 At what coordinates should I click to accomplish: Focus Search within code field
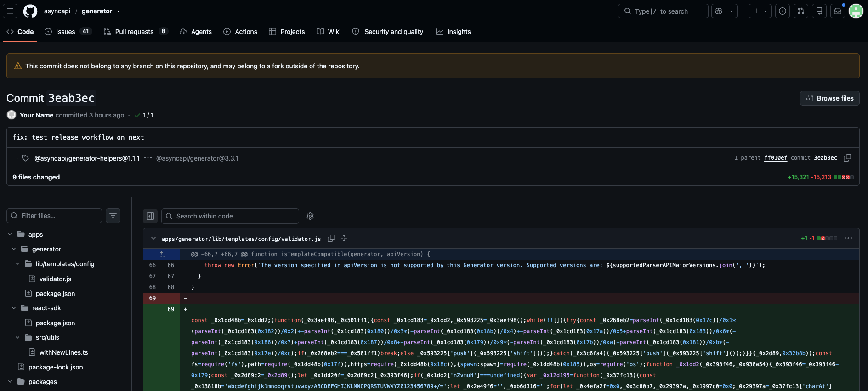[230, 216]
